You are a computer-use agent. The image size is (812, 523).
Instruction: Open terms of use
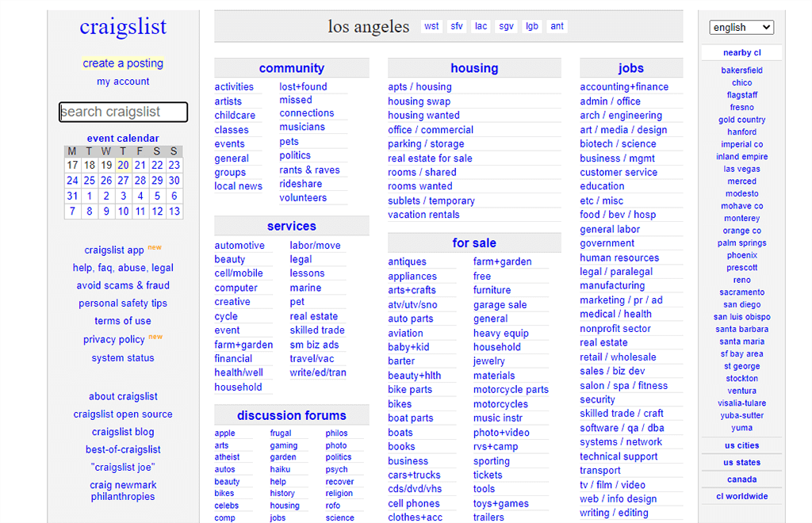pyautogui.click(x=123, y=321)
